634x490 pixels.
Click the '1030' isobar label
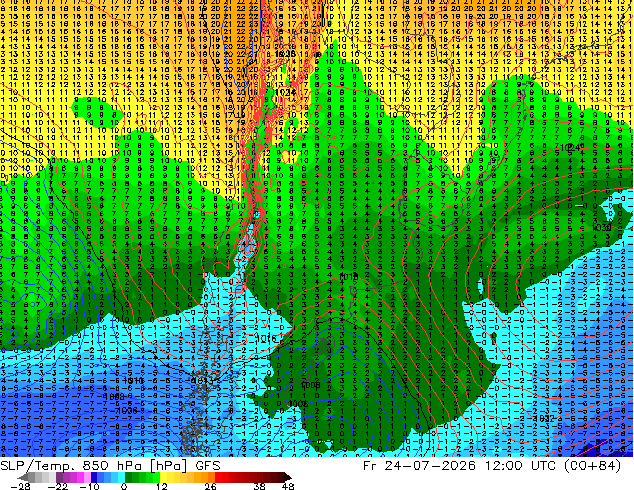click(x=601, y=228)
